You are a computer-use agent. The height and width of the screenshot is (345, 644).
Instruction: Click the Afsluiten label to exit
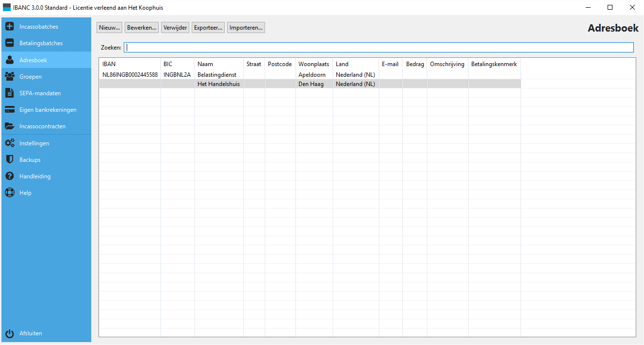tap(31, 333)
